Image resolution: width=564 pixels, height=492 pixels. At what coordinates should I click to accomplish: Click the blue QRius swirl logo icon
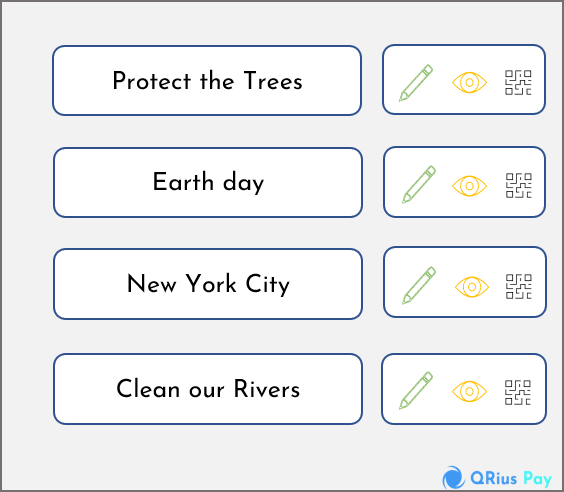(453, 478)
